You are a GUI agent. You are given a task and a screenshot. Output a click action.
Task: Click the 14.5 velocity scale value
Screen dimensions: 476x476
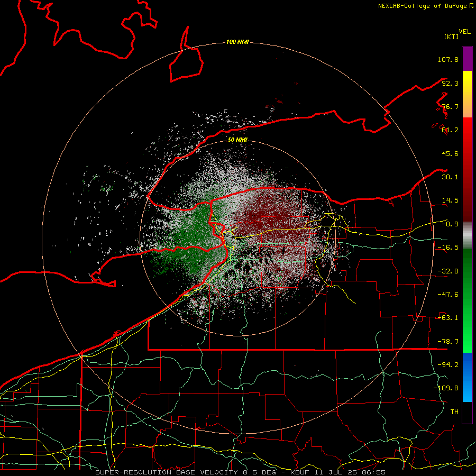450,200
